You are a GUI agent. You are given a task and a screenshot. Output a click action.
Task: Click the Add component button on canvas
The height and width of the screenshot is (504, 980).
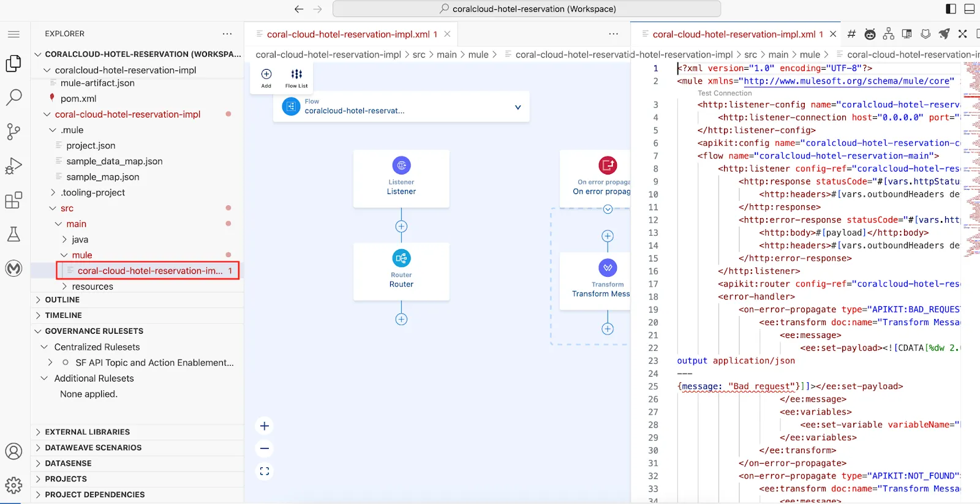click(x=266, y=77)
